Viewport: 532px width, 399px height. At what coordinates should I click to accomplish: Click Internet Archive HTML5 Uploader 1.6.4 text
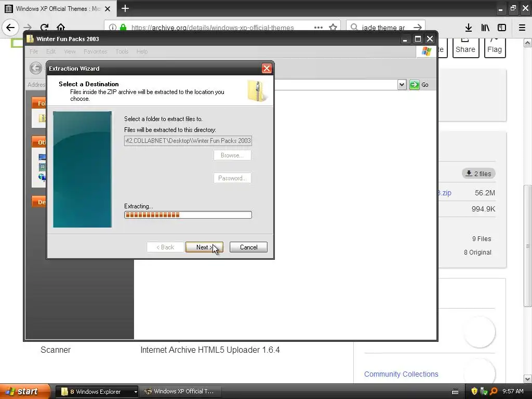tap(210, 350)
